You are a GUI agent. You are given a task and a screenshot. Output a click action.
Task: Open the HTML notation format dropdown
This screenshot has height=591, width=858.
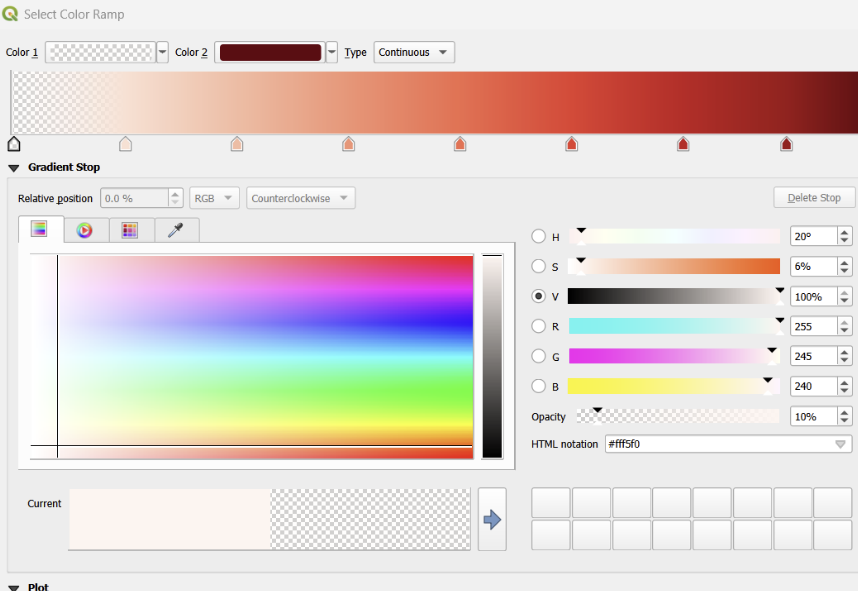point(841,444)
